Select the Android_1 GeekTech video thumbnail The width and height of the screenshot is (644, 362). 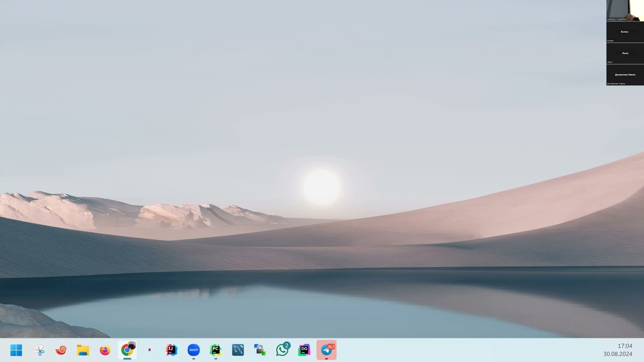[625, 11]
